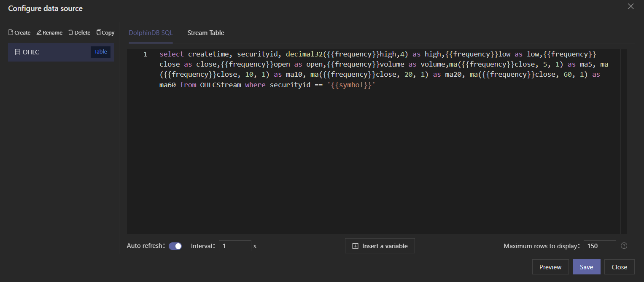Disable the Auto refresh toggle
Screen dimensions: 644x282
[175, 246]
